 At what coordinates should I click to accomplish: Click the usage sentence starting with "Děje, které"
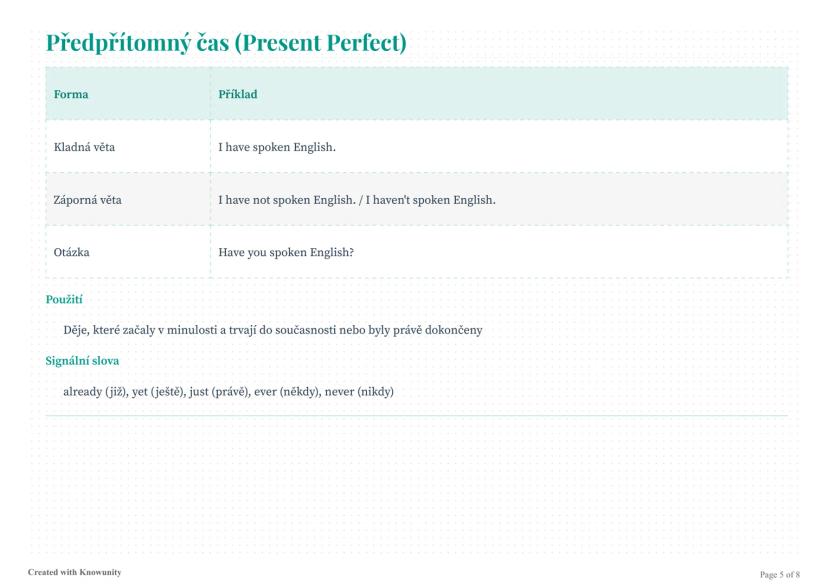pos(273,331)
